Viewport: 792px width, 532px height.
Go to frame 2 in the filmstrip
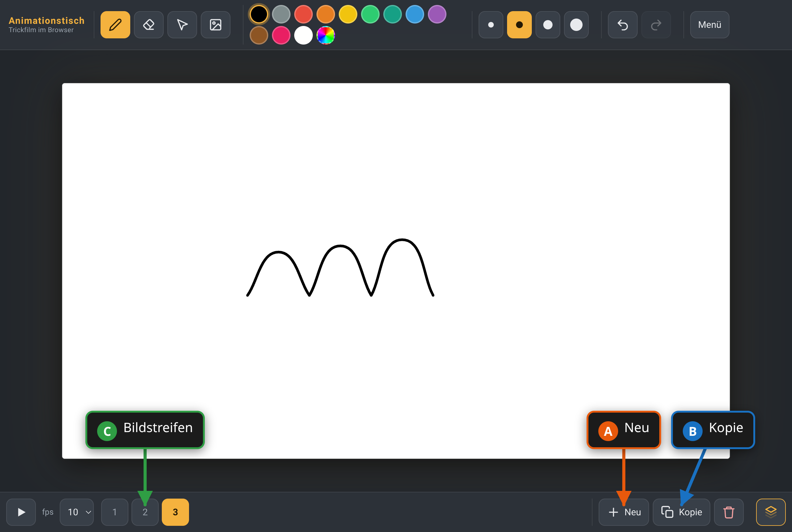coord(145,512)
